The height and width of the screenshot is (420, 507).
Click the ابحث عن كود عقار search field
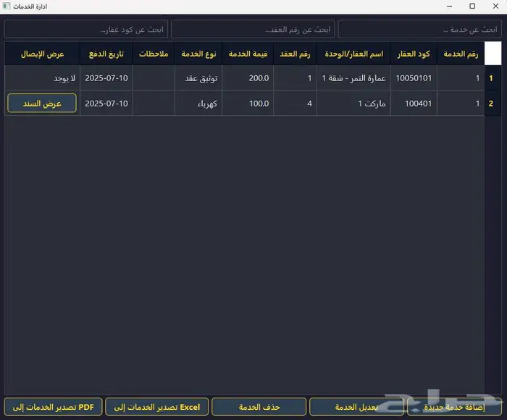pyautogui.click(x=86, y=30)
